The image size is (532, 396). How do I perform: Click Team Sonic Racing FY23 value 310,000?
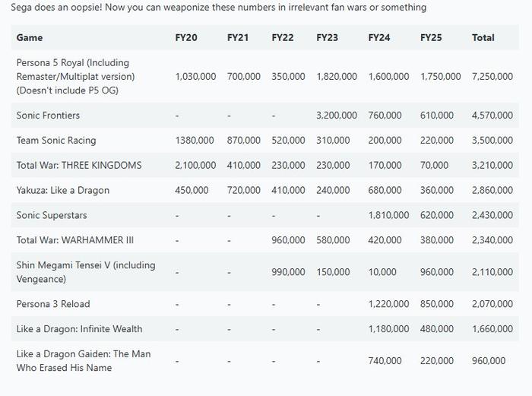point(333,140)
